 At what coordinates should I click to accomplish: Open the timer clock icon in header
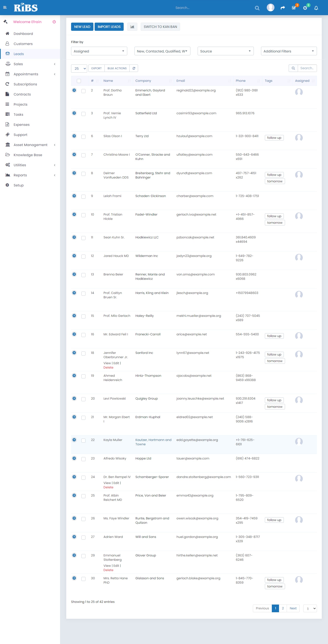pyautogui.click(x=305, y=8)
